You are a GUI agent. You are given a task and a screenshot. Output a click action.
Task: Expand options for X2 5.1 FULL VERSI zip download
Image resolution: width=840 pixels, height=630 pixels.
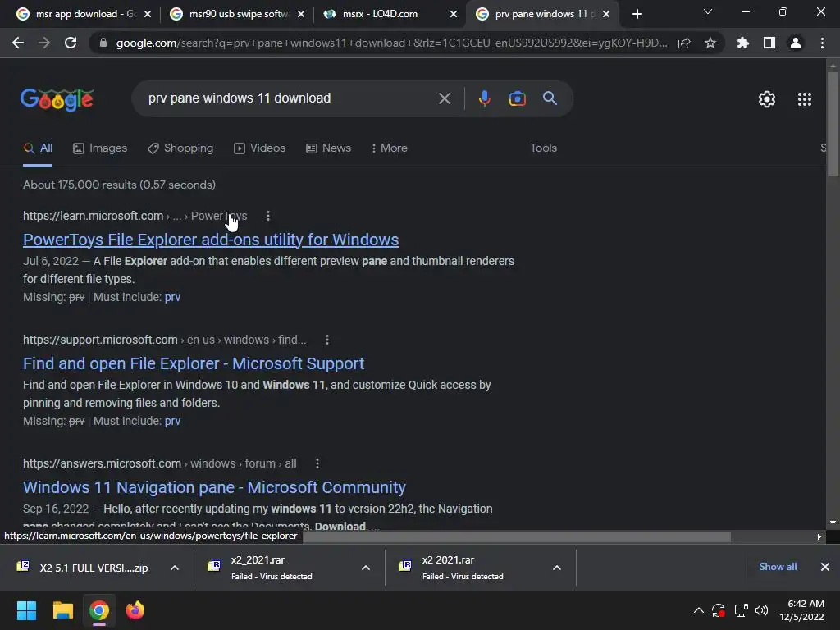pos(174,568)
